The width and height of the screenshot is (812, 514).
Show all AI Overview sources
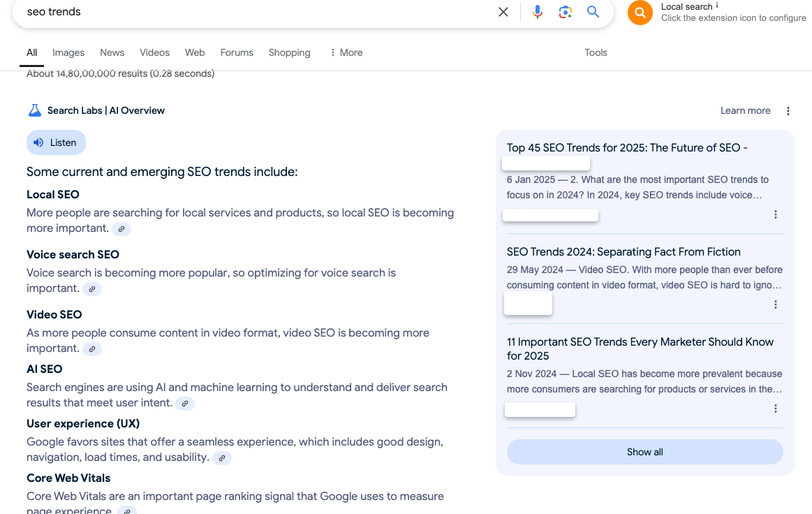coord(644,452)
